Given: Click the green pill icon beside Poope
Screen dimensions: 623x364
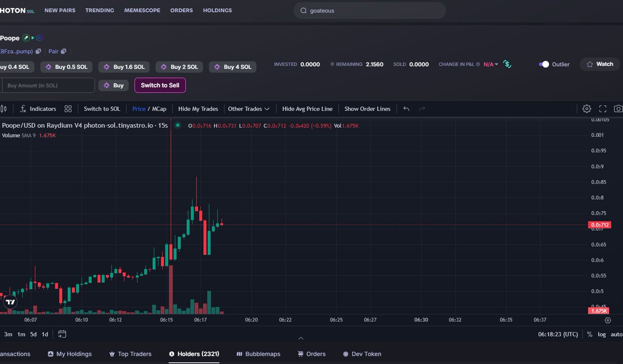Looking at the screenshot, I should [26, 38].
